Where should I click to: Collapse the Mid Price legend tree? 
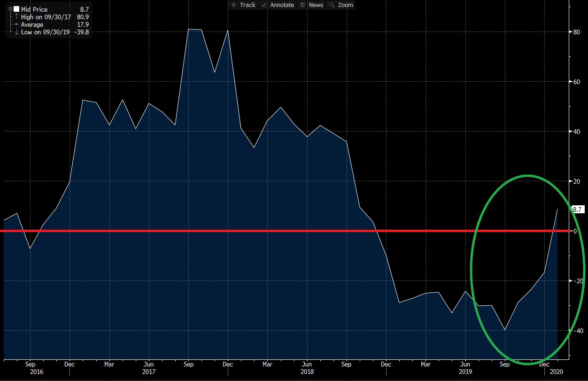[x=10, y=9]
